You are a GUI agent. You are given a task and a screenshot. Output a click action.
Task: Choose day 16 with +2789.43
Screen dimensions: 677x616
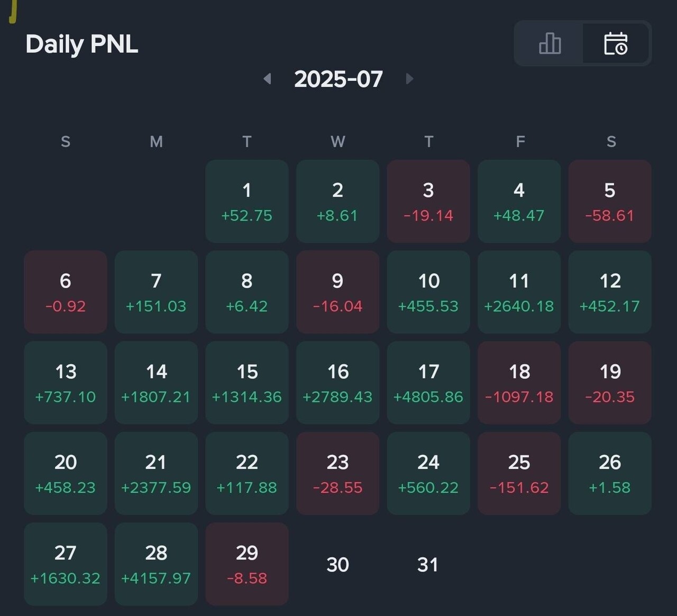point(337,382)
